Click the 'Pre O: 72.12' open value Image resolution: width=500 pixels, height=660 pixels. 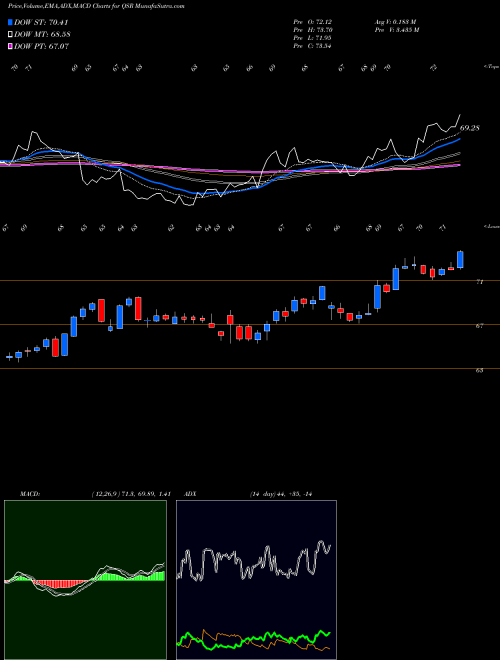pyautogui.click(x=313, y=22)
